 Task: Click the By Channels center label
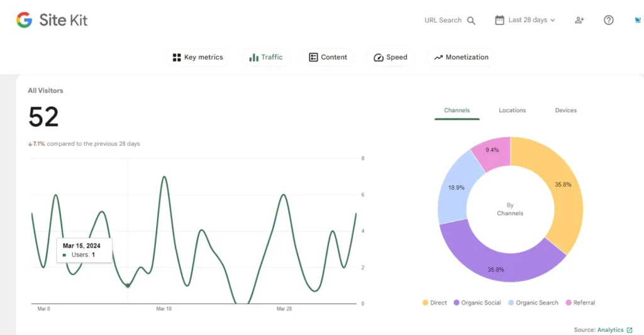[510, 209]
